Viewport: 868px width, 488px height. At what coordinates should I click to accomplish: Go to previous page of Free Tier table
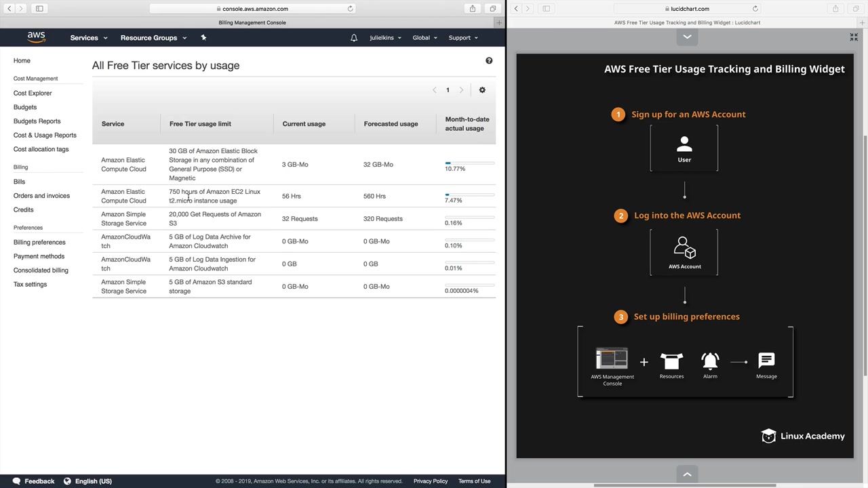point(435,90)
